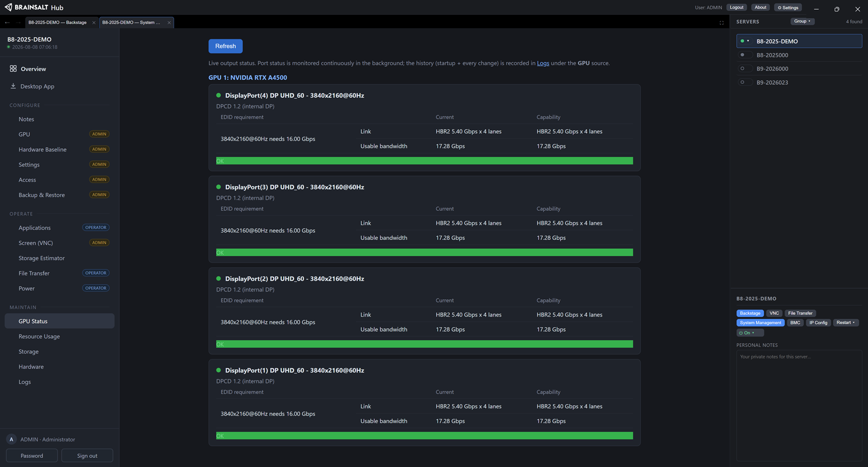Close the B8-2025-DEMO Backstage tab
The image size is (868, 467).
[94, 22]
